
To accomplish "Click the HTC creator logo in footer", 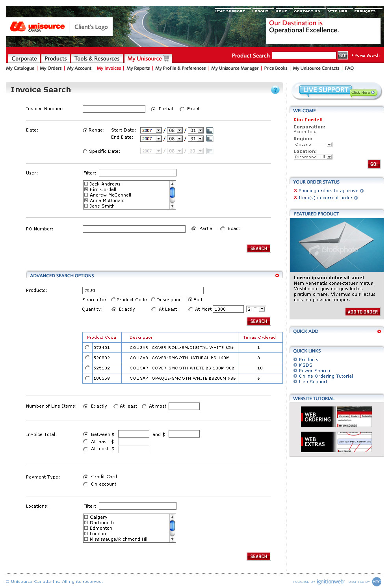I will tap(377, 582).
